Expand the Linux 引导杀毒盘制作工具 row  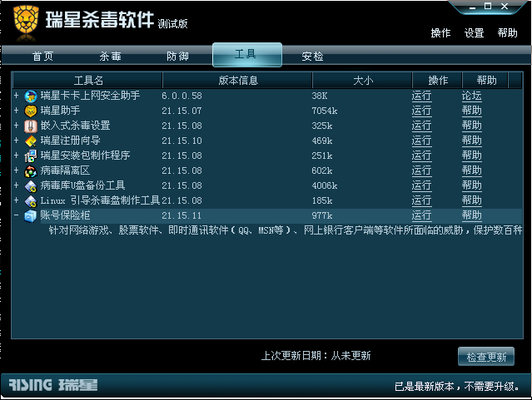(x=17, y=200)
